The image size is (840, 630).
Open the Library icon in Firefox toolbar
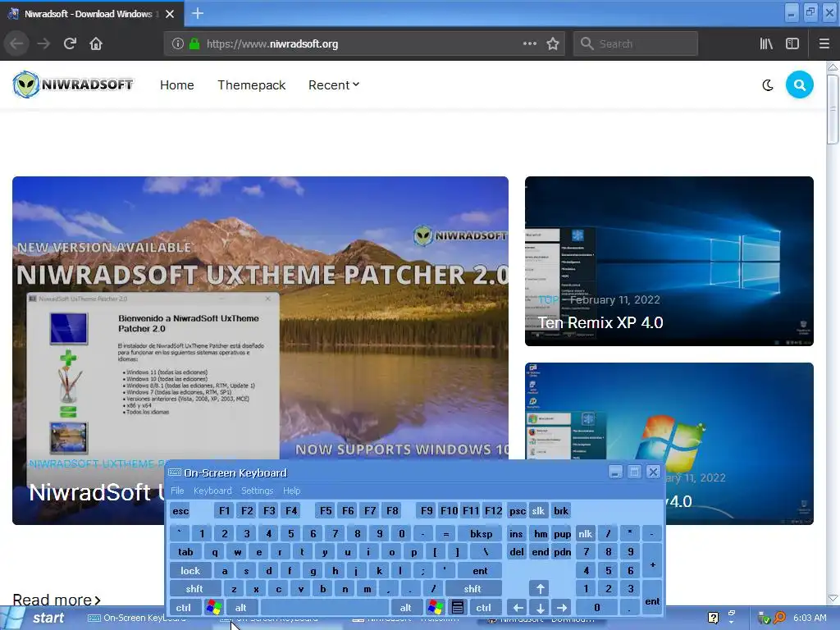pos(766,44)
